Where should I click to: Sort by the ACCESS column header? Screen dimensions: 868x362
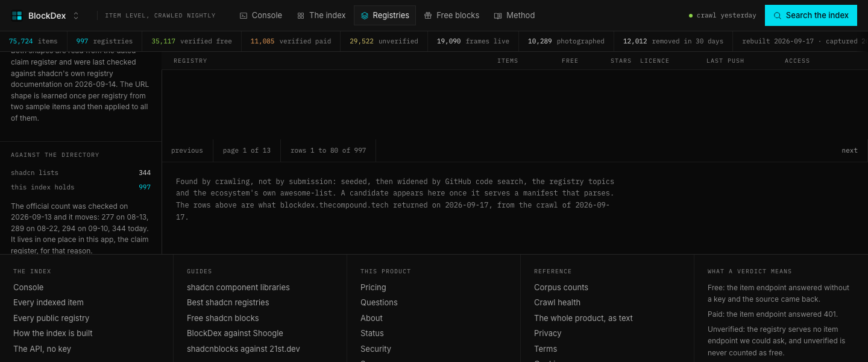pyautogui.click(x=797, y=61)
